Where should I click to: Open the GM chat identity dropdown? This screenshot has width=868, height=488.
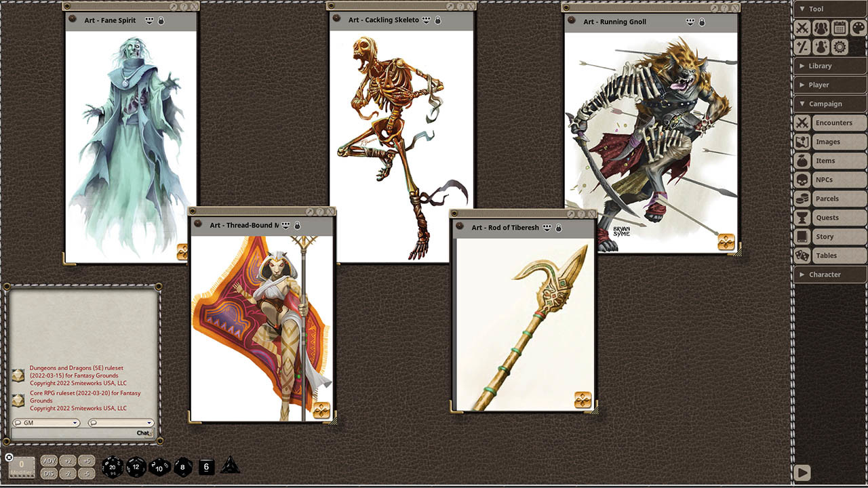point(75,422)
